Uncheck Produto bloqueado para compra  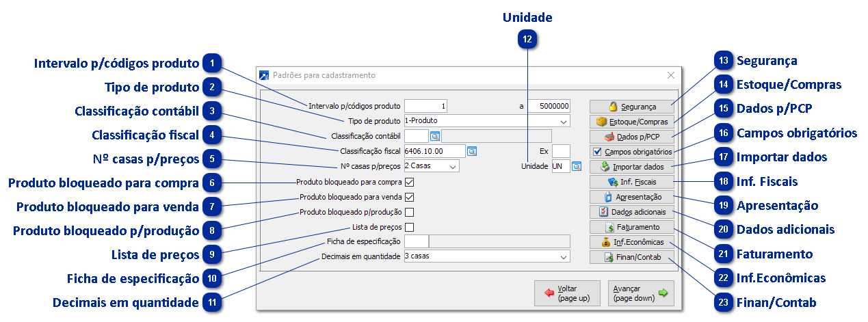[410, 183]
